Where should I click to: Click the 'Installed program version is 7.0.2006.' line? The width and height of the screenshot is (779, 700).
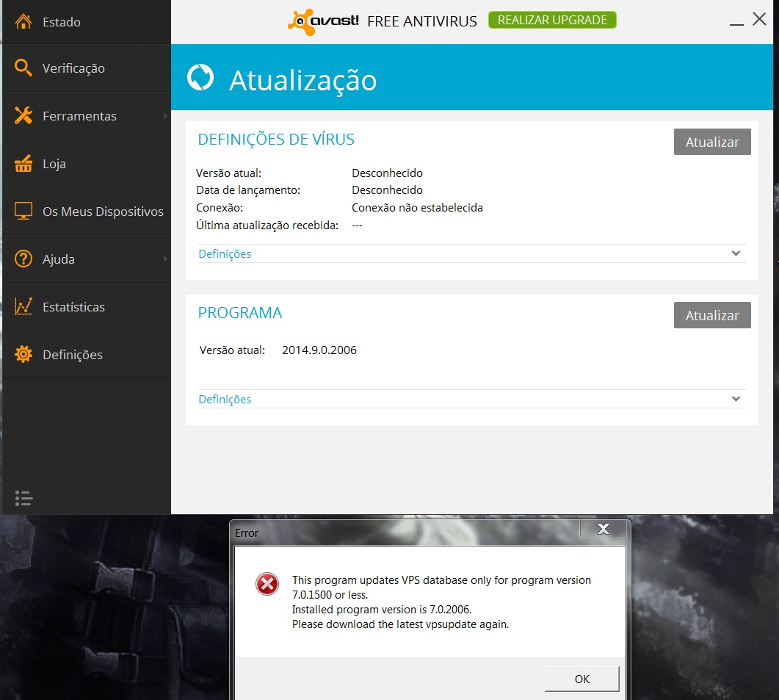click(x=382, y=610)
